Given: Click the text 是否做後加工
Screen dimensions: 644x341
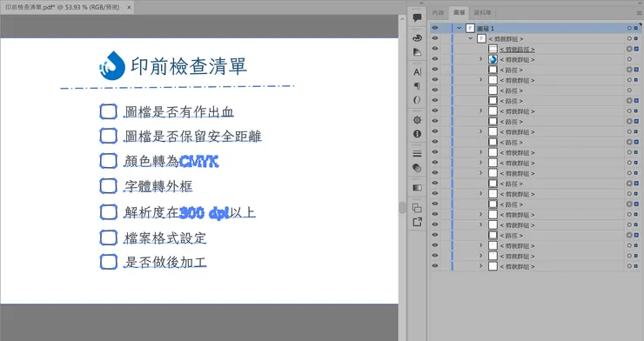Looking at the screenshot, I should point(165,262).
